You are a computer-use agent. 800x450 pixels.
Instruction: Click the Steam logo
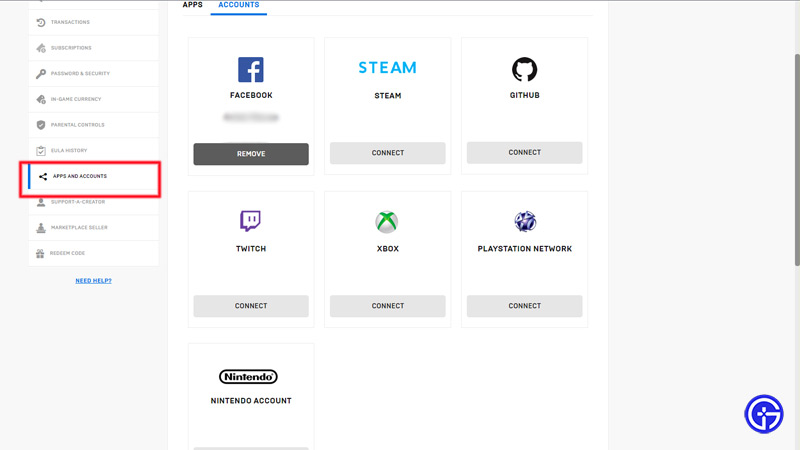pyautogui.click(x=387, y=68)
